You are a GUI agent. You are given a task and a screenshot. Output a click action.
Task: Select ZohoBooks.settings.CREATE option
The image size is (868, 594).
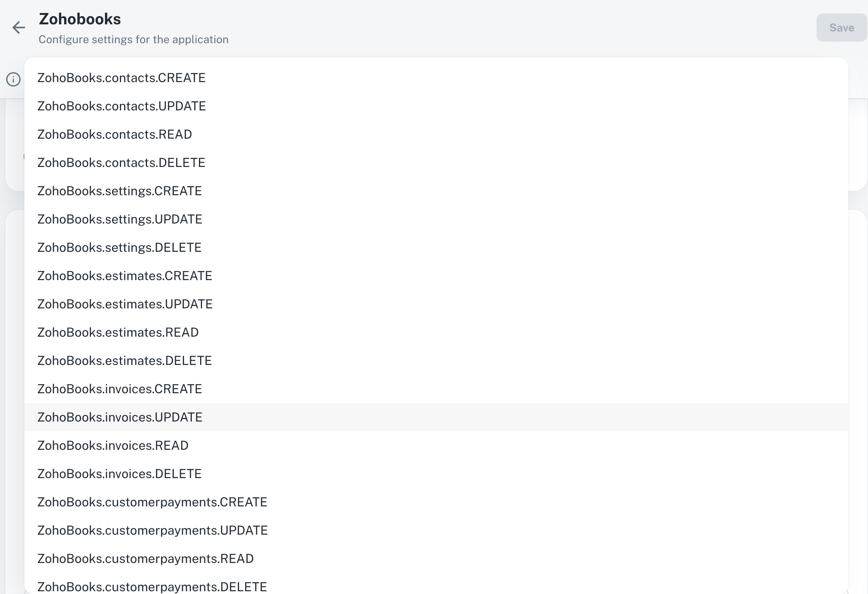tap(119, 191)
